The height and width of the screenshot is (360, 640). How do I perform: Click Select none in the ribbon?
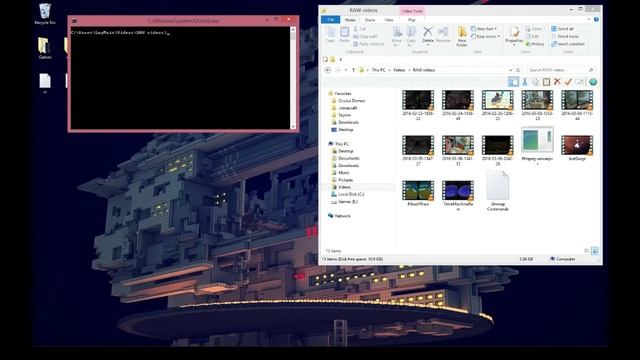565,36
